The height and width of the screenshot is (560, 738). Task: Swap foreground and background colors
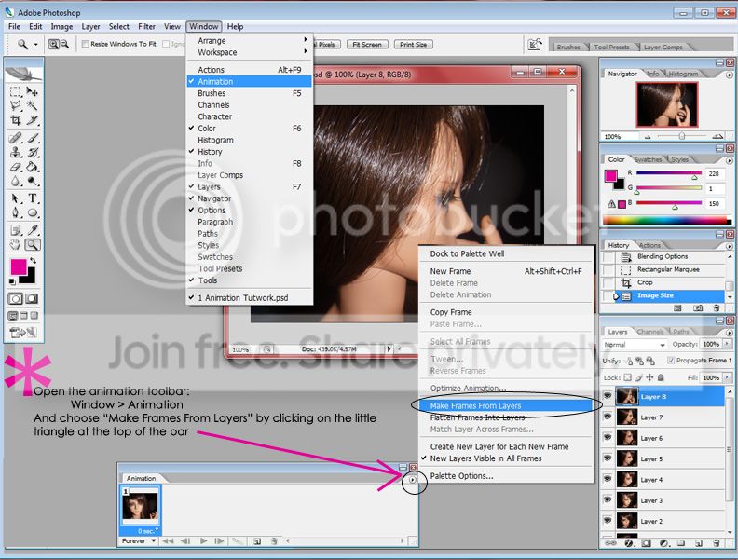tap(33, 261)
